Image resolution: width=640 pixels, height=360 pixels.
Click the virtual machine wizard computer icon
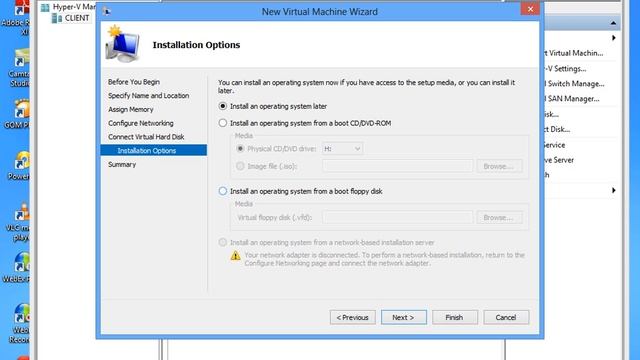(122, 44)
